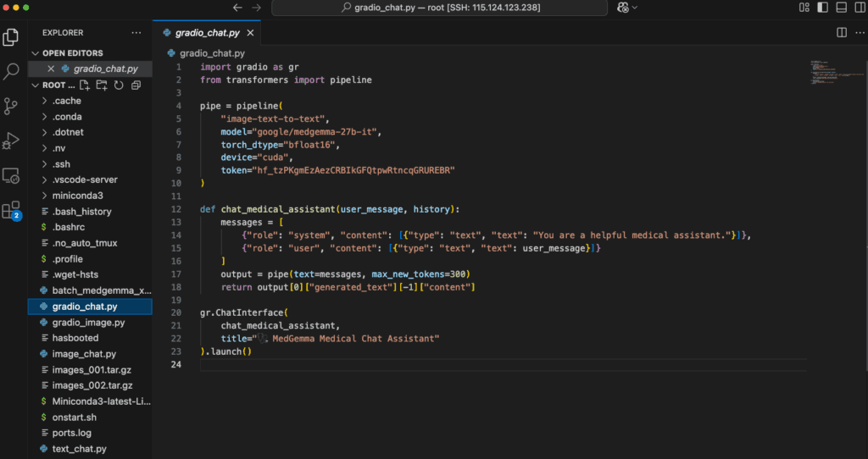Split the editor to the right
This screenshot has height=459, width=868.
[842, 33]
